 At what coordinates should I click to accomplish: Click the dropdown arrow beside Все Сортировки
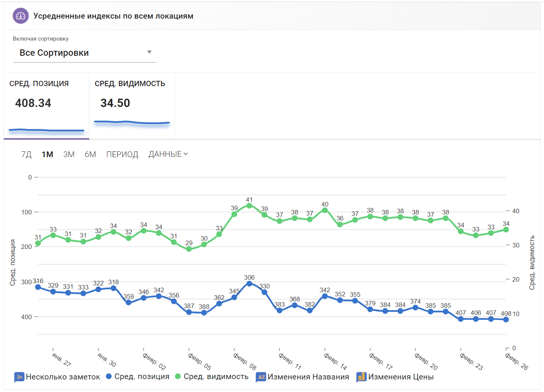(149, 52)
